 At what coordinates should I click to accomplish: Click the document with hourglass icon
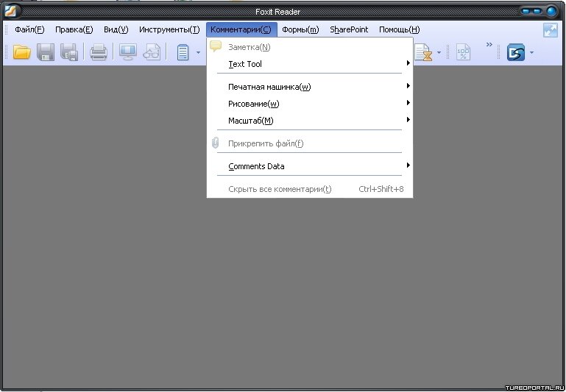423,52
